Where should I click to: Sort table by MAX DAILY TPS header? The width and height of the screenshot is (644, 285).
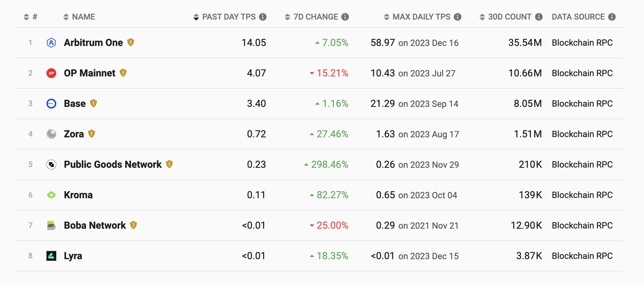pyautogui.click(x=421, y=17)
